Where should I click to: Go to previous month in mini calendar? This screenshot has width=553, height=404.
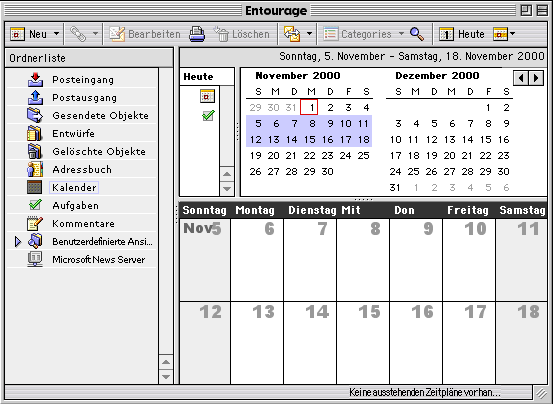click(x=521, y=78)
